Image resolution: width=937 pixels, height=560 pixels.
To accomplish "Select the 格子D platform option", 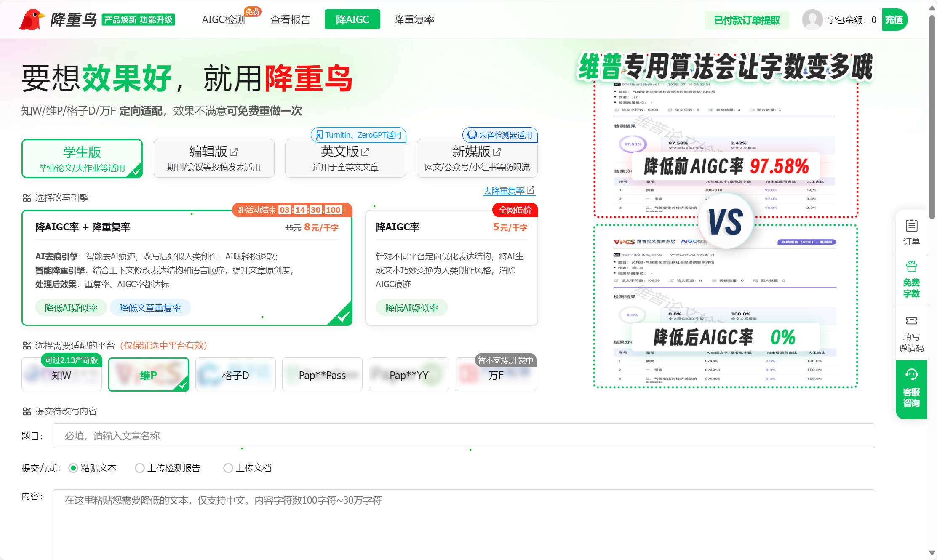I will point(235,375).
